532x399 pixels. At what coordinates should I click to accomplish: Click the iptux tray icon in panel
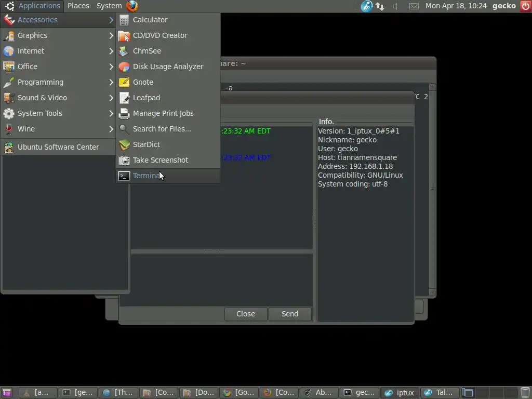pyautogui.click(x=366, y=6)
